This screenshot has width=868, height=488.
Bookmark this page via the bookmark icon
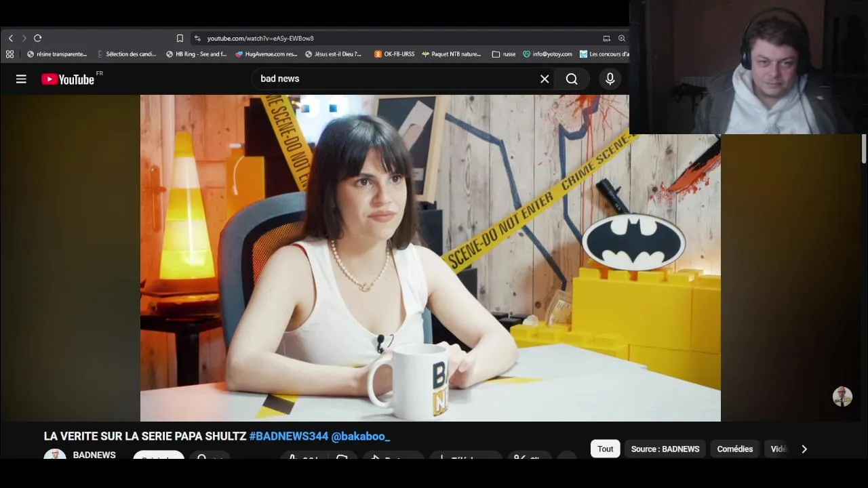tap(180, 38)
